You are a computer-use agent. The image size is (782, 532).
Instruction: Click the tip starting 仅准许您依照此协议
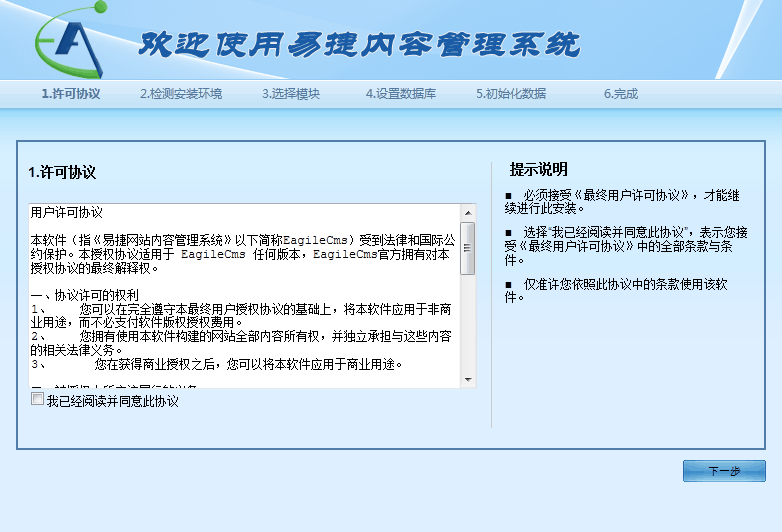616,291
